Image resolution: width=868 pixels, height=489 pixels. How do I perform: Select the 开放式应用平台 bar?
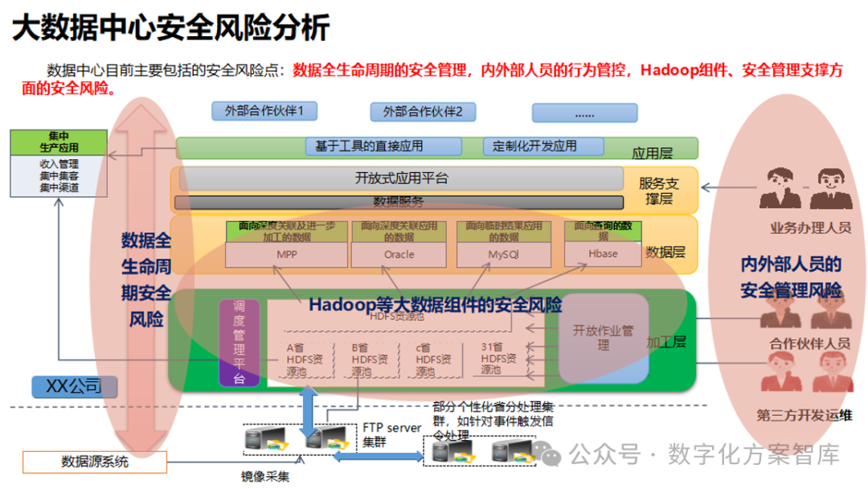[401, 179]
